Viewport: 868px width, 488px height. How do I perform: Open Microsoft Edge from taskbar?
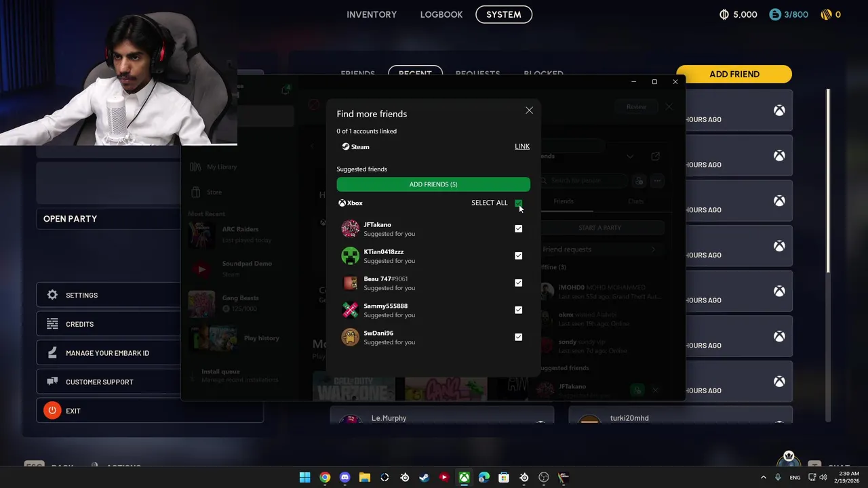[484, 478]
